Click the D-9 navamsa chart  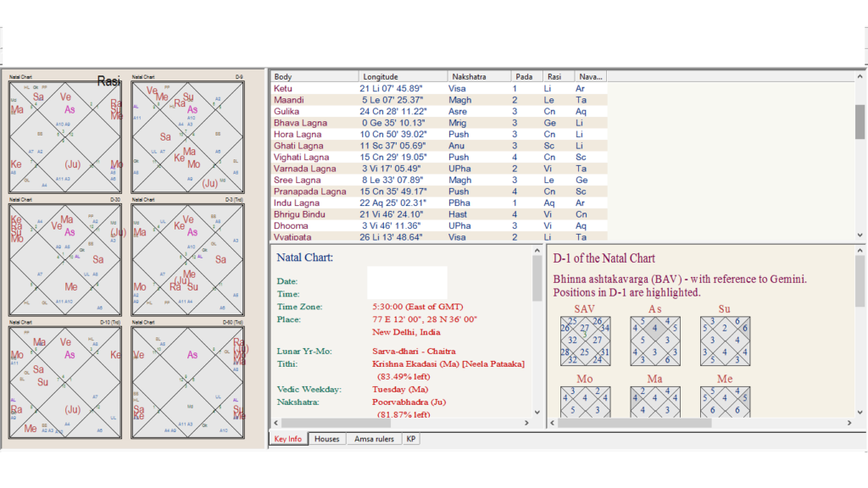tap(187, 137)
